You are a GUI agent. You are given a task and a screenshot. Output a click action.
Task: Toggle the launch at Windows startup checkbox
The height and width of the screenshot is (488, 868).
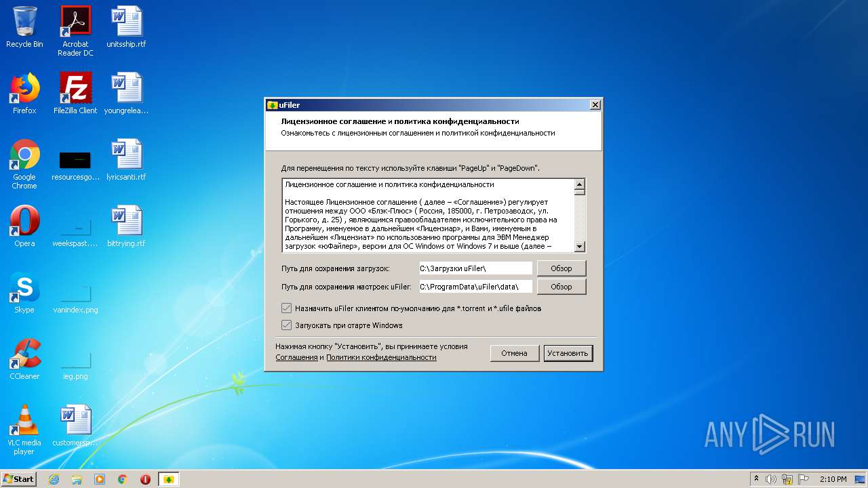pos(286,325)
